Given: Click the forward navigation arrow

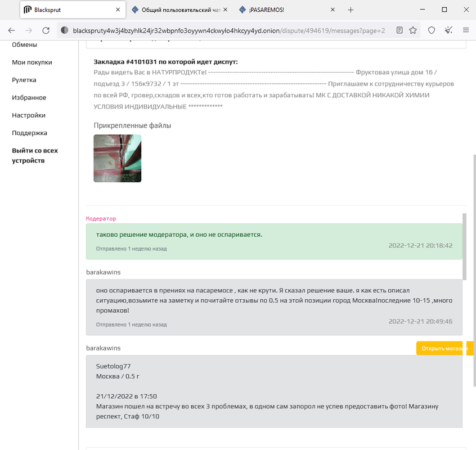Looking at the screenshot, I should 29,30.
